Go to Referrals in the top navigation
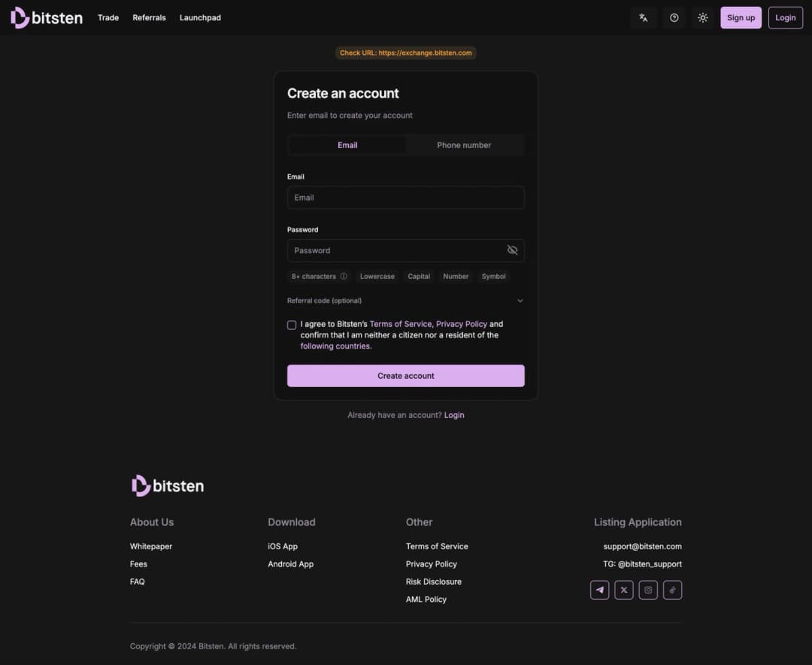 click(x=149, y=17)
